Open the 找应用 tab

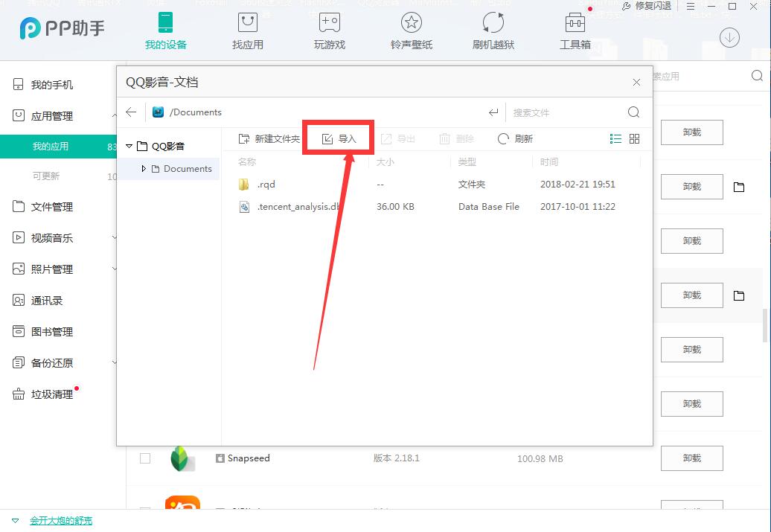click(247, 31)
